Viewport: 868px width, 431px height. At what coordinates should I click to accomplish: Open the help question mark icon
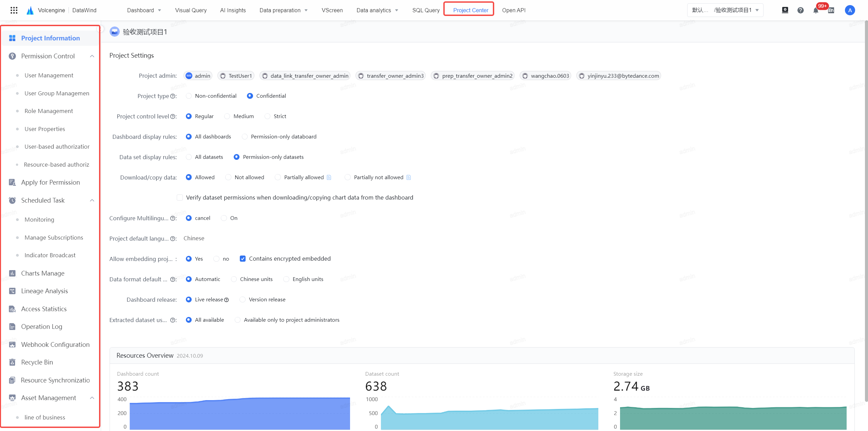[801, 10]
